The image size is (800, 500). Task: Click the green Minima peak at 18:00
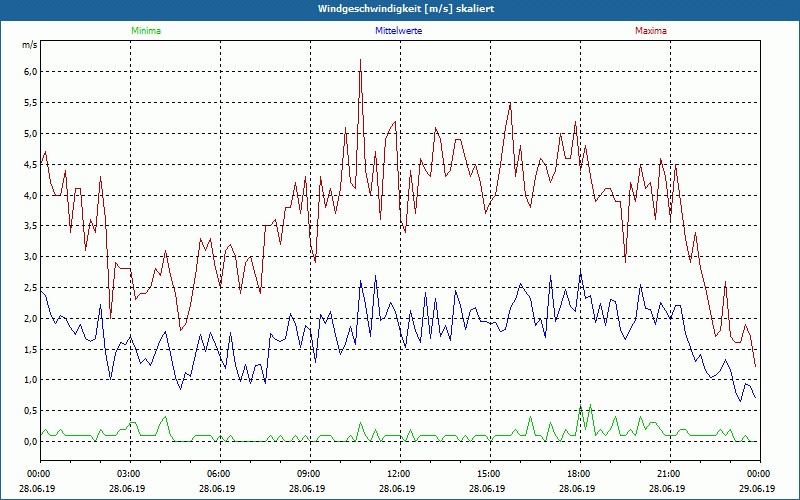pos(581,406)
